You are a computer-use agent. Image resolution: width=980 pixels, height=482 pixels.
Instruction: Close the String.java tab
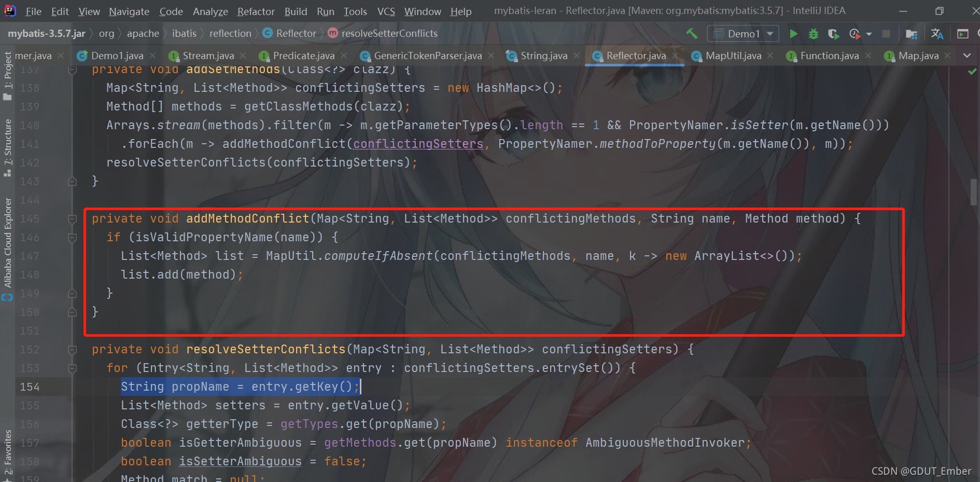tap(577, 56)
